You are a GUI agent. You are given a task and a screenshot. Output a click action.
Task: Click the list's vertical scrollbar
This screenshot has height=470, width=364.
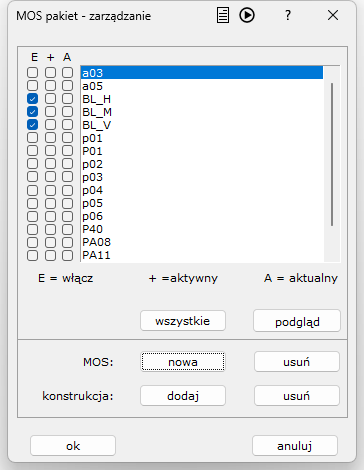pyautogui.click(x=332, y=154)
